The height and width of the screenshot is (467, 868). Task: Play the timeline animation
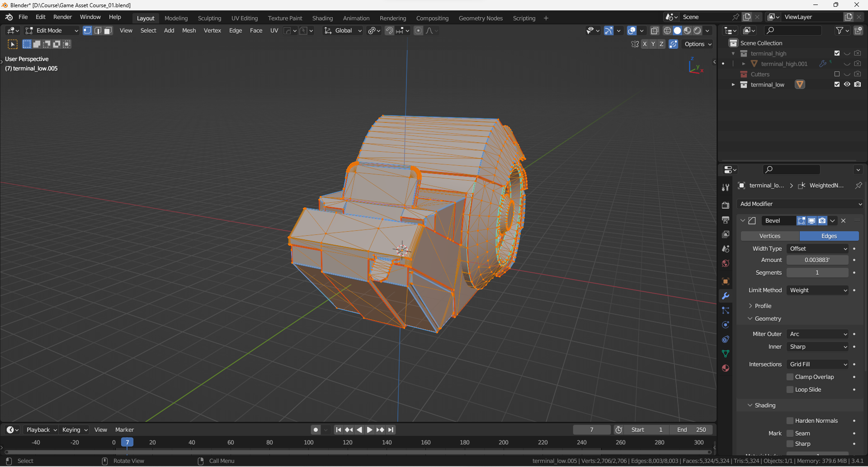[369, 430]
